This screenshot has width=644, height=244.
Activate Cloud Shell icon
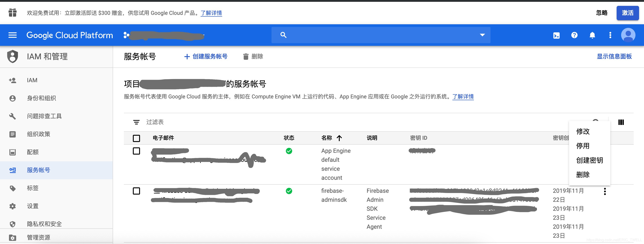556,35
